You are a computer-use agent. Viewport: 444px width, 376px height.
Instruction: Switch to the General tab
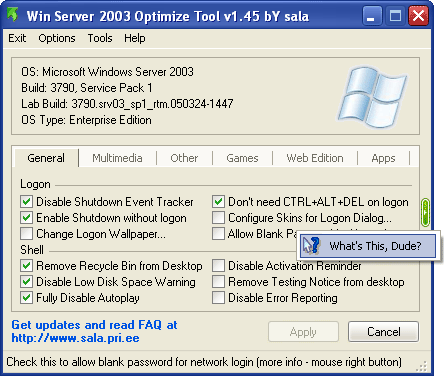(x=46, y=158)
